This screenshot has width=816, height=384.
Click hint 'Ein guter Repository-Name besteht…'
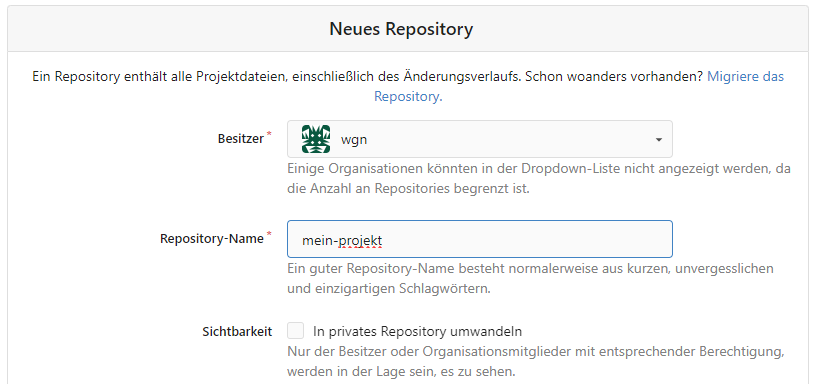530,278
